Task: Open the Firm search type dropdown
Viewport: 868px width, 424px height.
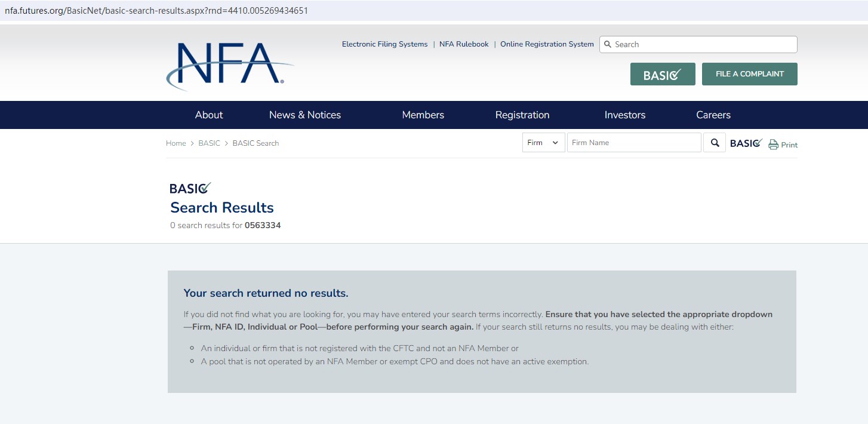Action: (543, 143)
